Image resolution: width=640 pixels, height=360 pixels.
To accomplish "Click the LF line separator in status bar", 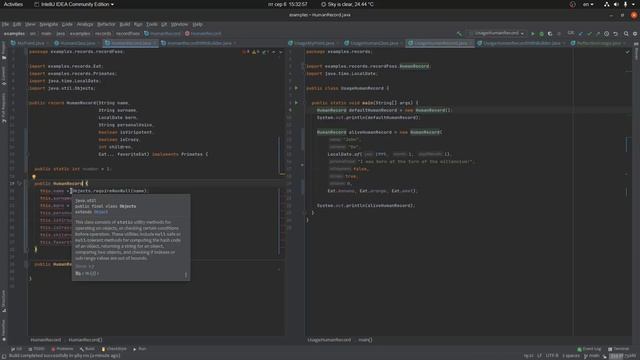I will pos(539,356).
